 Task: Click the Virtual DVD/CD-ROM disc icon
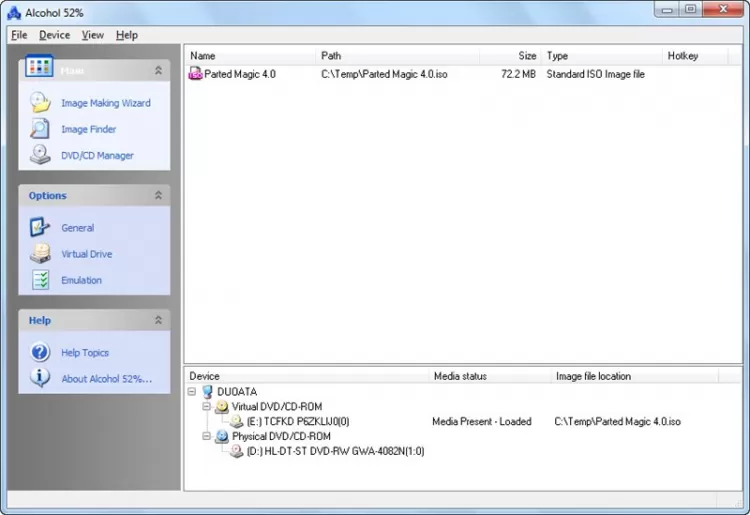click(x=222, y=406)
